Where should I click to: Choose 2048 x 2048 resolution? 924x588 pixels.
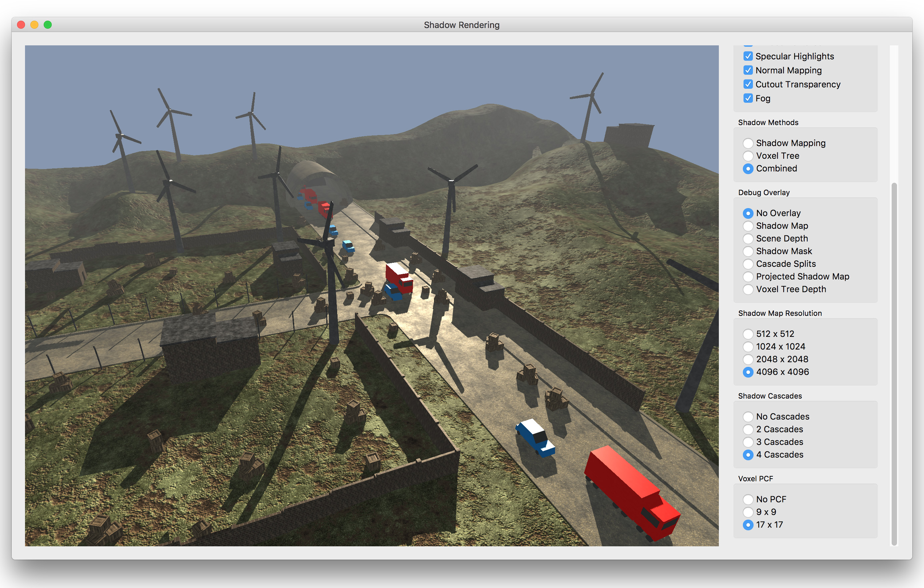click(x=748, y=360)
